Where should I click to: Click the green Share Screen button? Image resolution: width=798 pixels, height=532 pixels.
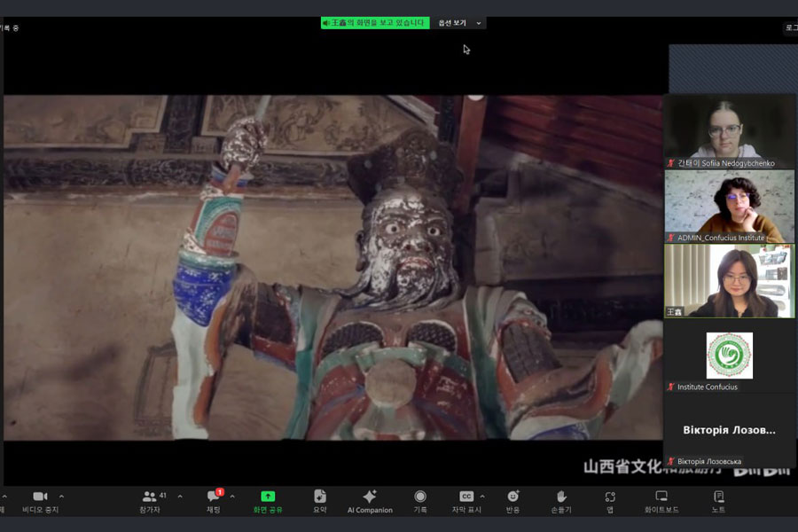point(268,502)
